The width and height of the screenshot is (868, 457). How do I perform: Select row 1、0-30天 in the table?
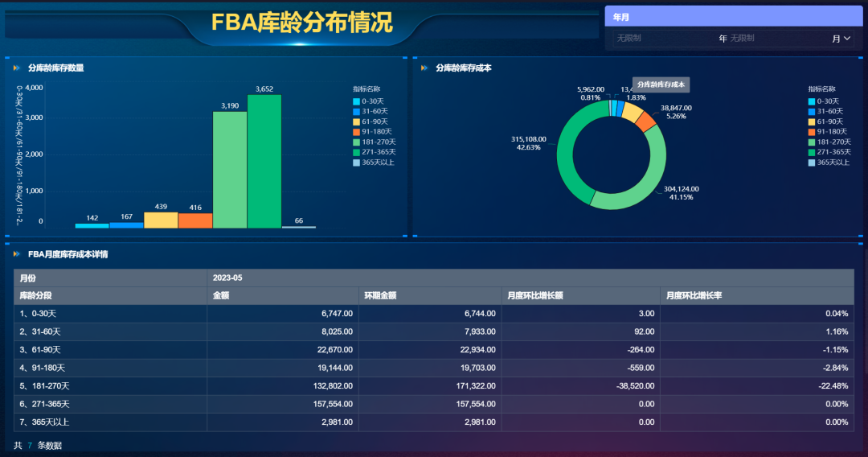tap(434, 314)
